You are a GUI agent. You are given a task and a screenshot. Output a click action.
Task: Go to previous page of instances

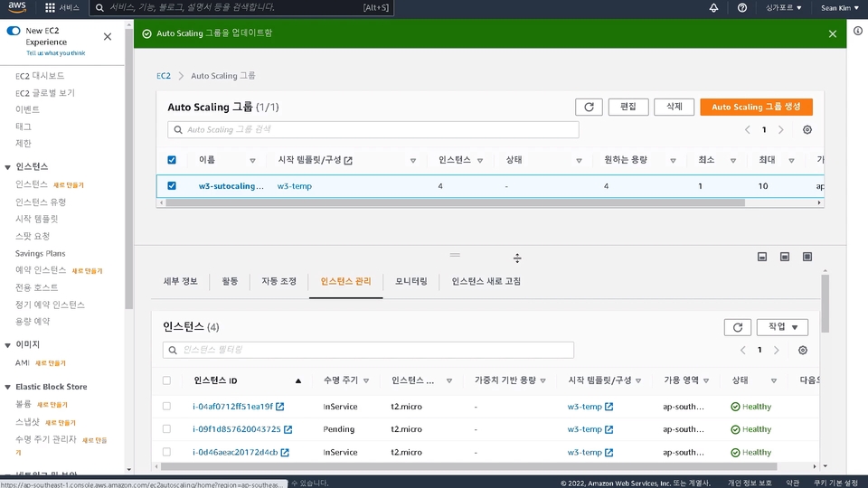[x=743, y=351]
